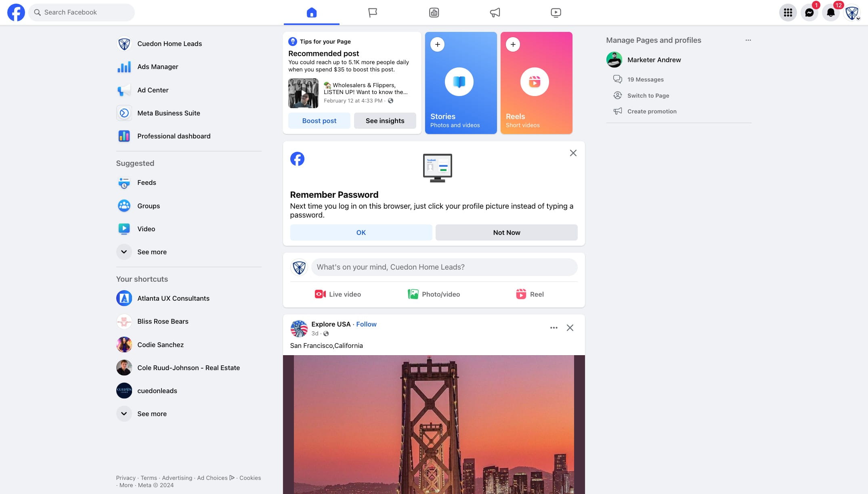The image size is (868, 494).
Task: Open the Notifications bell icon
Action: tap(831, 13)
